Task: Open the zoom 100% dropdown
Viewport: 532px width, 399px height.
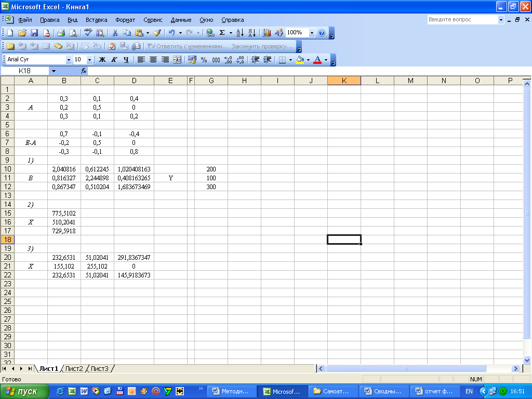Action: click(x=312, y=33)
